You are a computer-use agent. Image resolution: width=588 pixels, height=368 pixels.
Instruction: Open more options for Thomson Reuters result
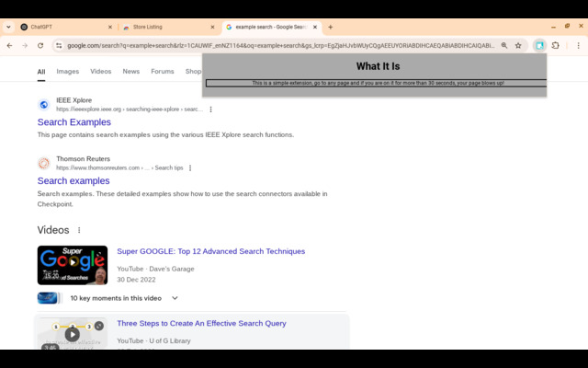[x=190, y=167]
